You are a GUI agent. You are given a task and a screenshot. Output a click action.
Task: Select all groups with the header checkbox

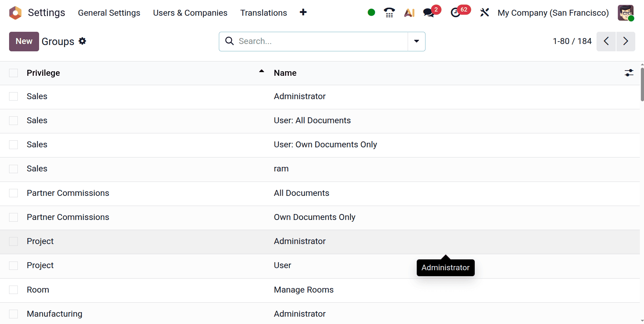13,73
